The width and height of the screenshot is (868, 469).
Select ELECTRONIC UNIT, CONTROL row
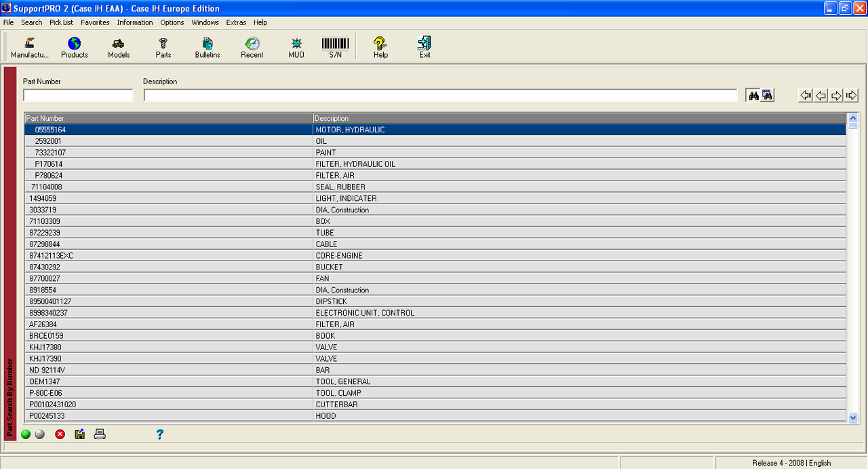(435, 313)
